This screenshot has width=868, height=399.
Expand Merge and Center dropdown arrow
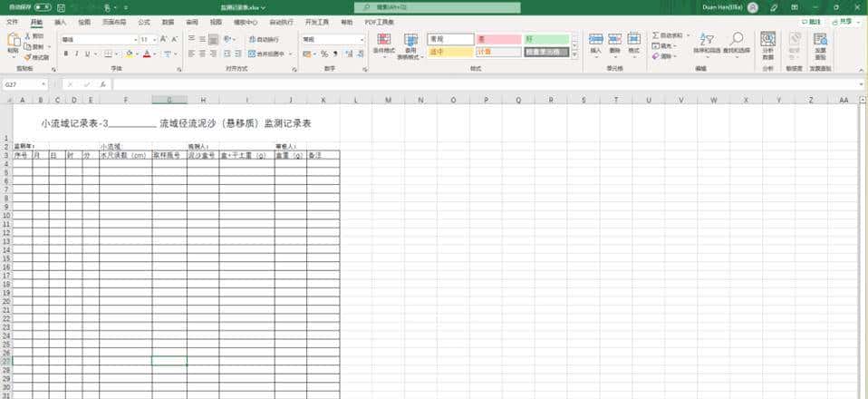[x=291, y=54]
